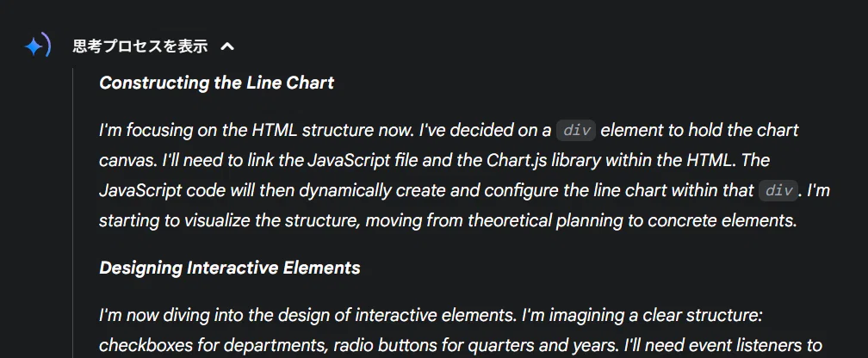
Task: Click the Gemini sparkle icon
Action: click(x=37, y=46)
